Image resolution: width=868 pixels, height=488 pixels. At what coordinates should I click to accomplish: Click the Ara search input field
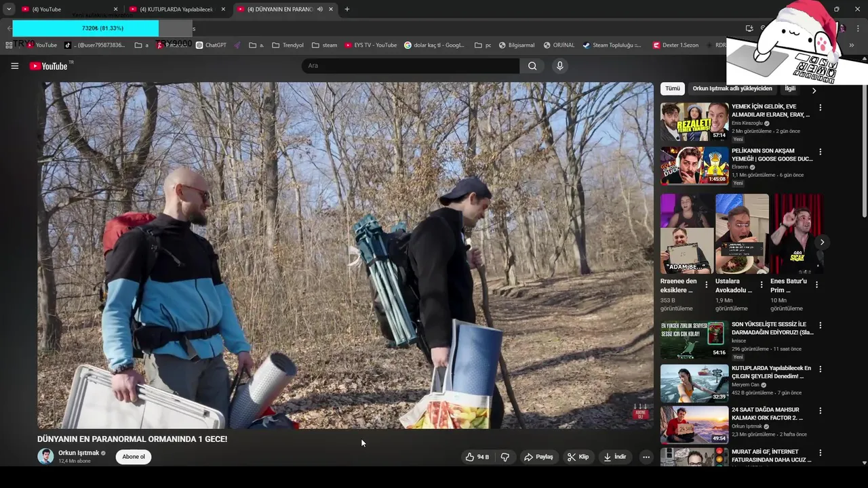[410, 66]
